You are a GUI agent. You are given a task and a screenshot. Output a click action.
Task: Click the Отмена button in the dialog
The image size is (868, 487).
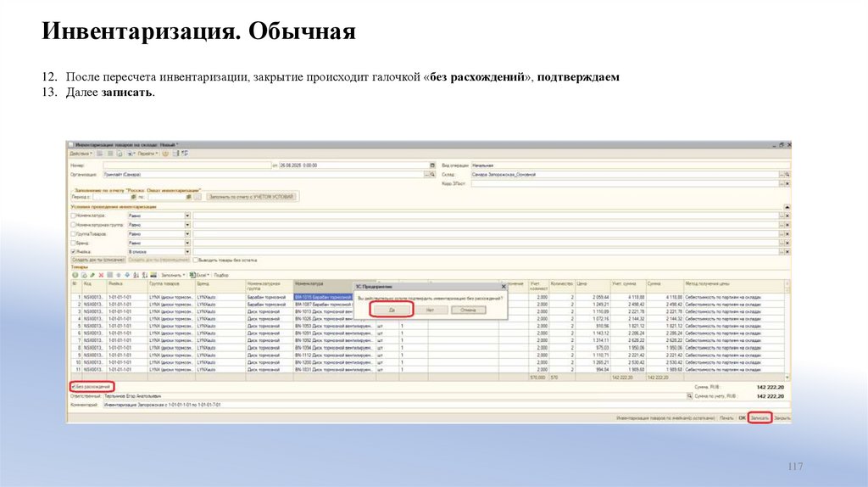468,310
